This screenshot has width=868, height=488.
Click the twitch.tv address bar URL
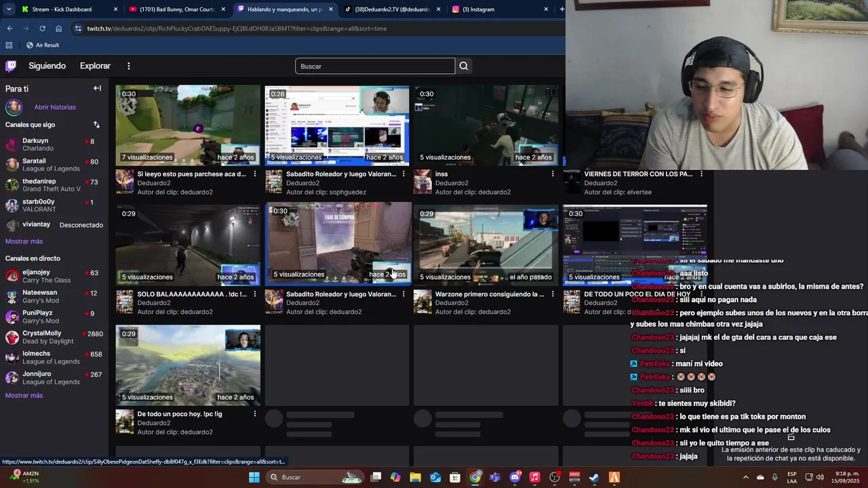pos(237,28)
